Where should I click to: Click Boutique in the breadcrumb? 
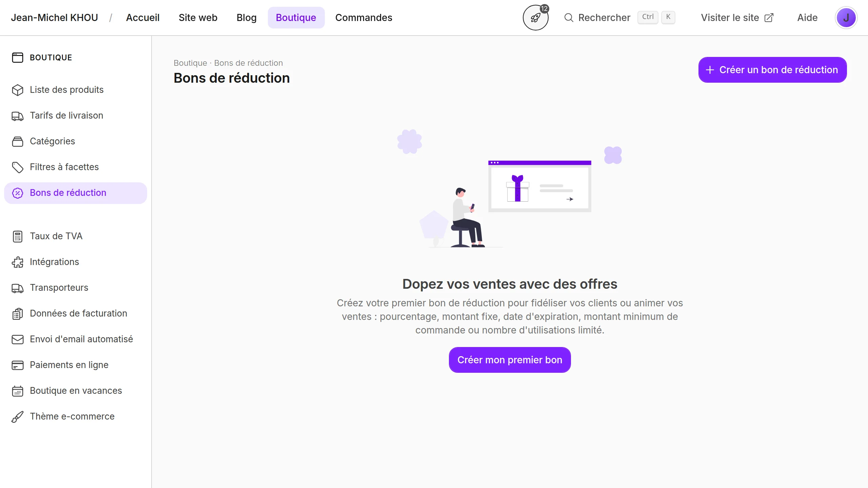(190, 63)
